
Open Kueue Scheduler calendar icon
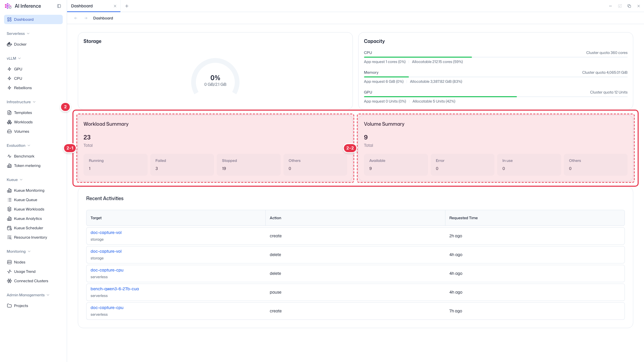click(x=9, y=228)
